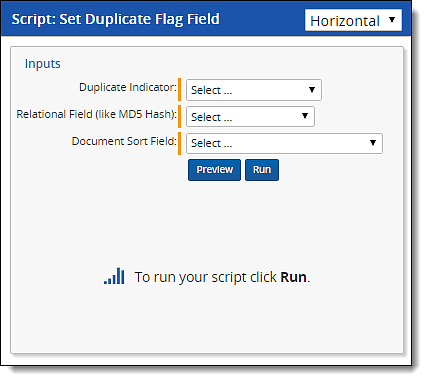The image size is (427, 381).
Task: Open the Relational Field select dropdown
Action: click(250, 117)
